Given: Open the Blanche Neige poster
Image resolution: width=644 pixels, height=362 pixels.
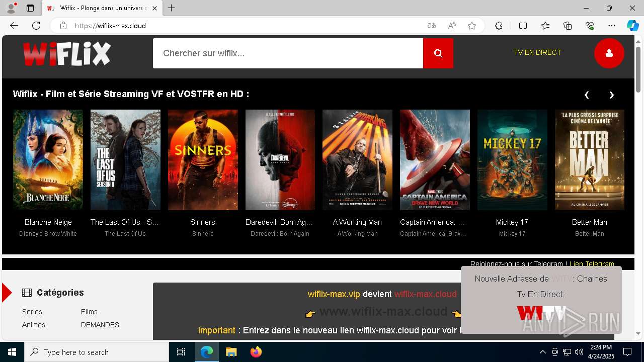Looking at the screenshot, I should (48, 160).
